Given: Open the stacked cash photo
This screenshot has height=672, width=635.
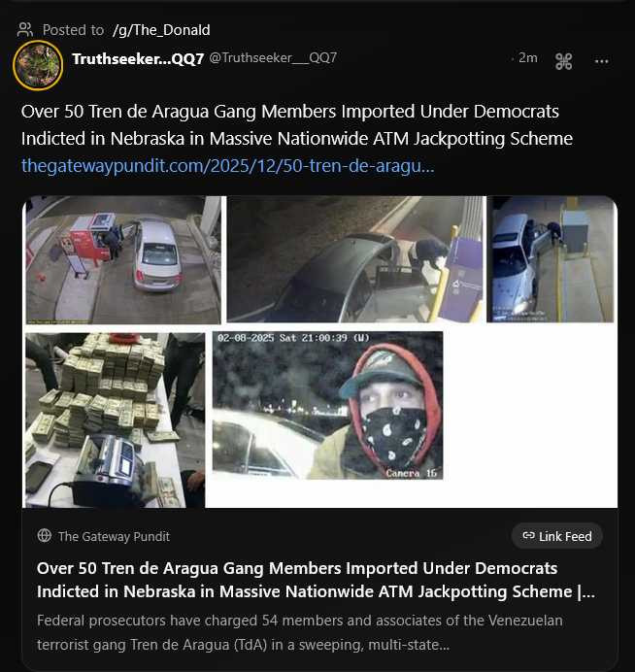Looking at the screenshot, I should [115, 420].
